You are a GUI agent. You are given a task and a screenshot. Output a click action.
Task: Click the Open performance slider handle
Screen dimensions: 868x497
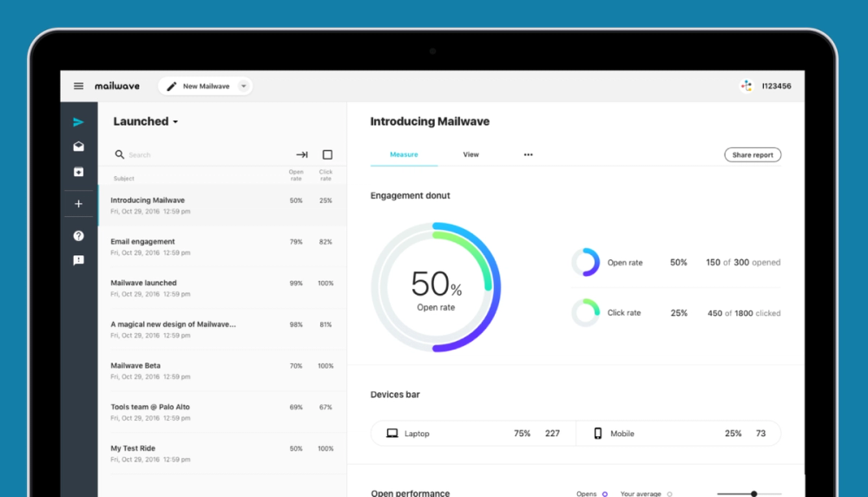754,494
